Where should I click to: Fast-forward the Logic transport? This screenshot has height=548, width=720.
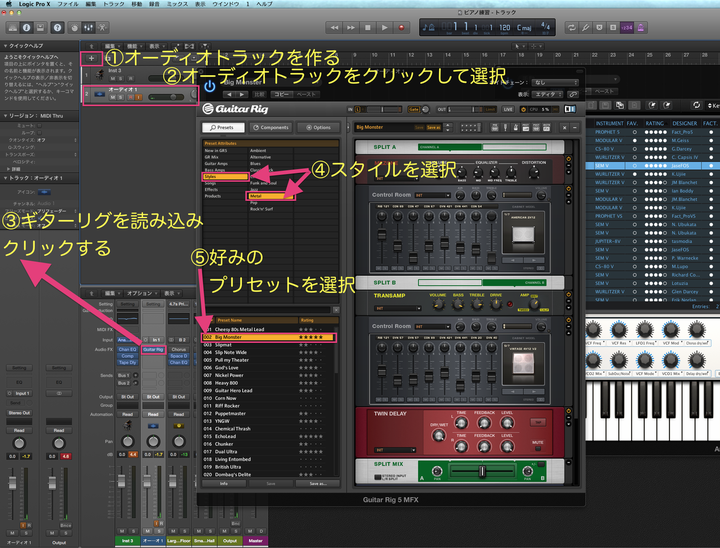(x=351, y=28)
